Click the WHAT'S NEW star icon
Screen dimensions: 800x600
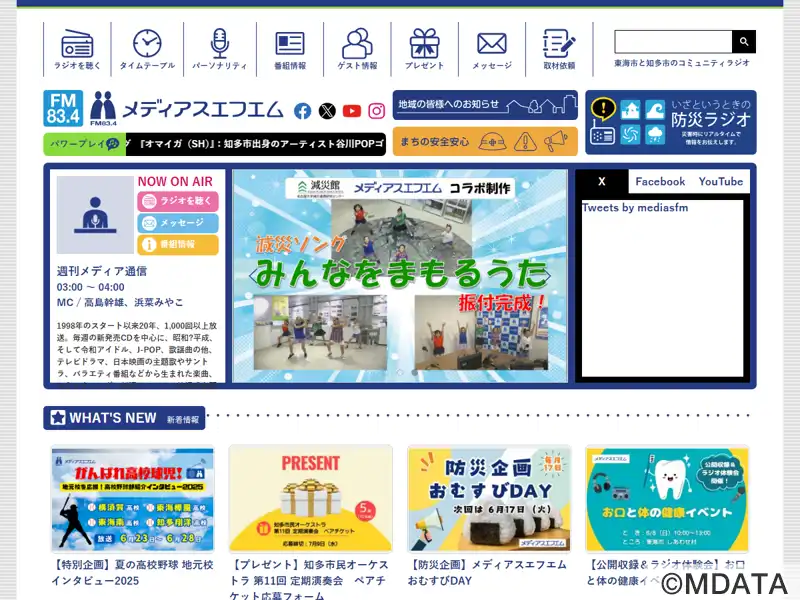coord(58,418)
